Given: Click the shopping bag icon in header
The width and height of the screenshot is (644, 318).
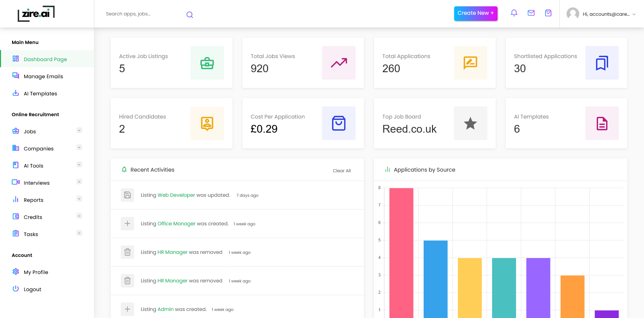Looking at the screenshot, I should 548,13.
